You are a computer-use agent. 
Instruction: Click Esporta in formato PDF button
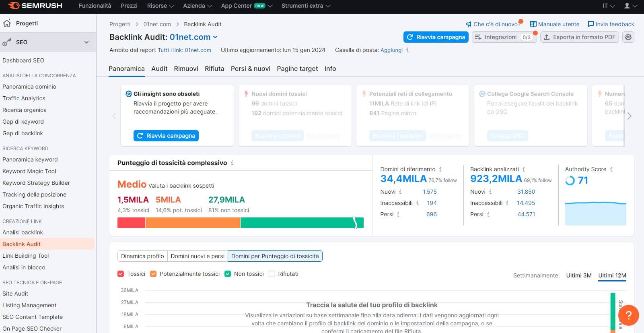pos(580,37)
